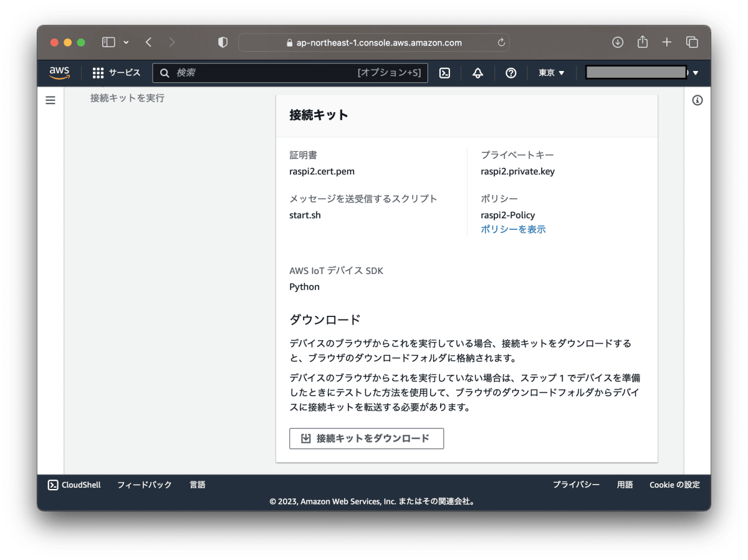Click the Safari address bar URL

pyautogui.click(x=379, y=43)
